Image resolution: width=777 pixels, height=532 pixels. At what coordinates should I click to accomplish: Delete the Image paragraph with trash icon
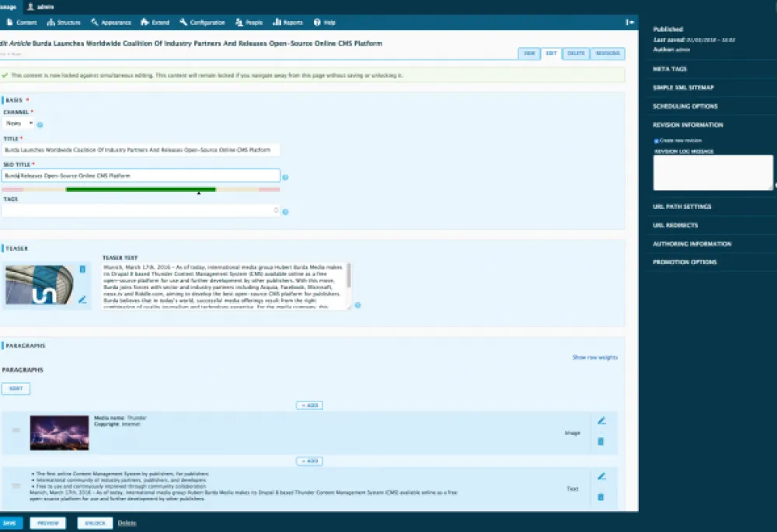(x=601, y=441)
